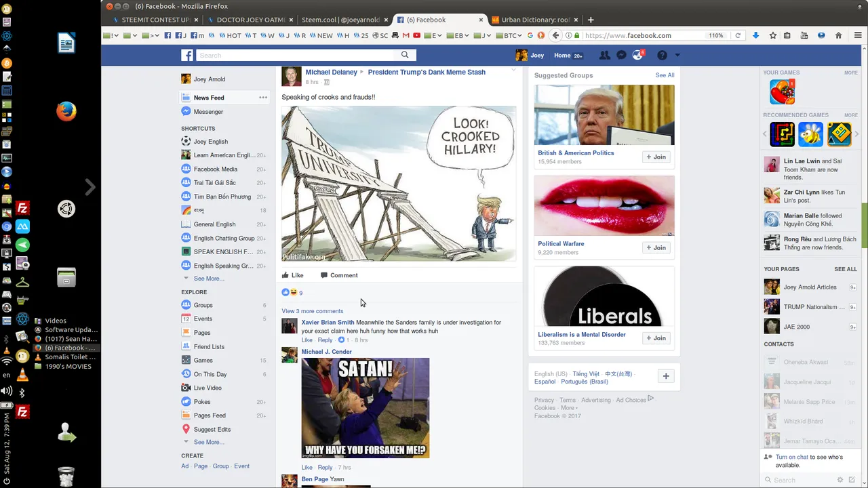Image resolution: width=868 pixels, height=488 pixels.
Task: Click the URL bar showing facebook.com
Action: pos(644,35)
